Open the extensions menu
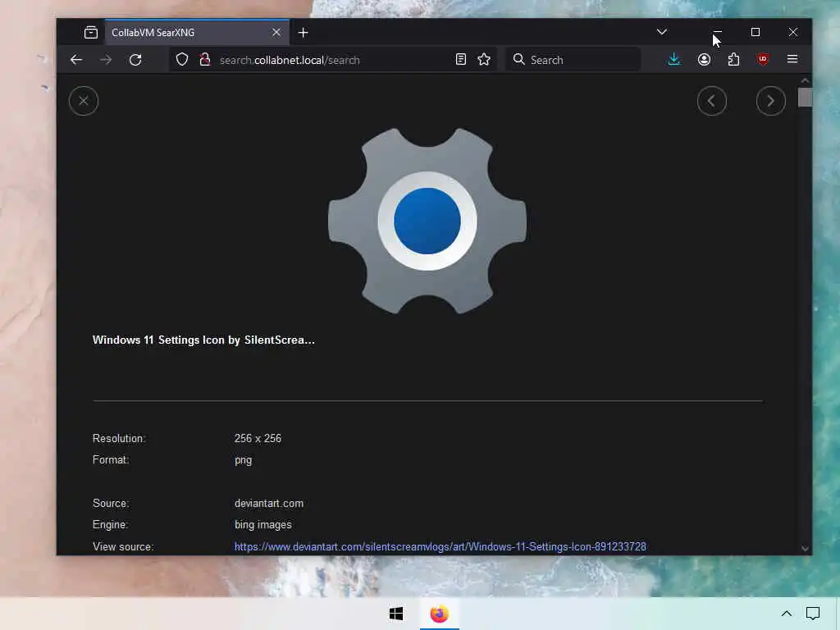The image size is (840, 630). (x=733, y=59)
